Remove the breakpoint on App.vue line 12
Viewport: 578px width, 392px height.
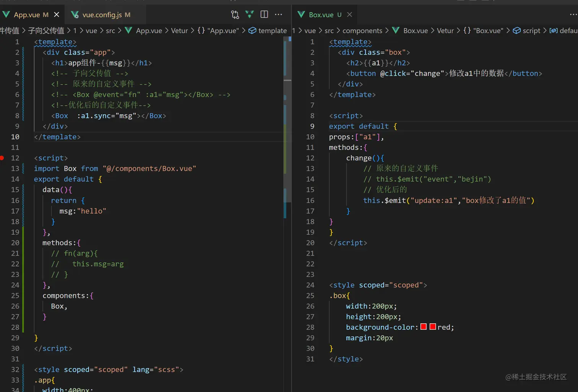pos(2,158)
